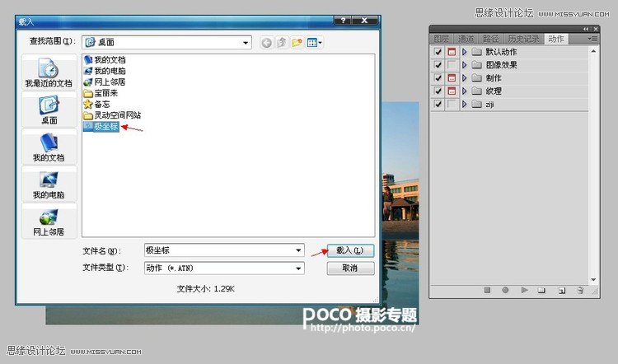Toggle the dialog box for ziji set
This screenshot has height=364, width=618.
pos(452,104)
